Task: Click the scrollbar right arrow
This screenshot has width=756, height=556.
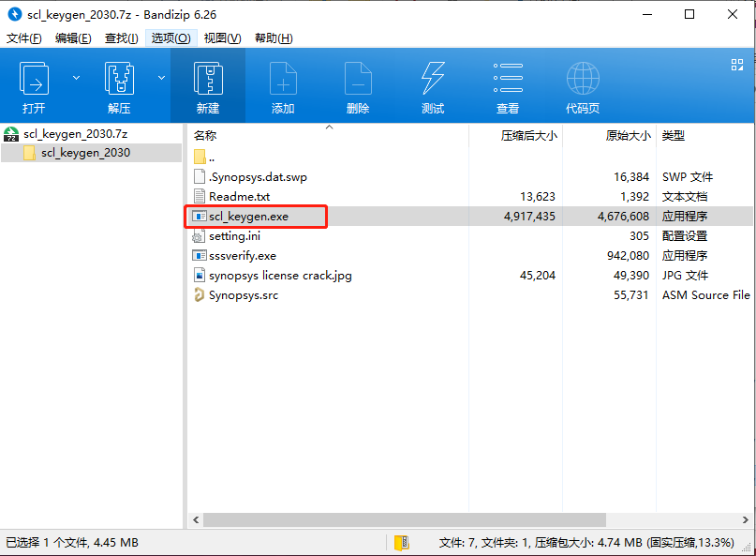Action: pyautogui.click(x=746, y=519)
